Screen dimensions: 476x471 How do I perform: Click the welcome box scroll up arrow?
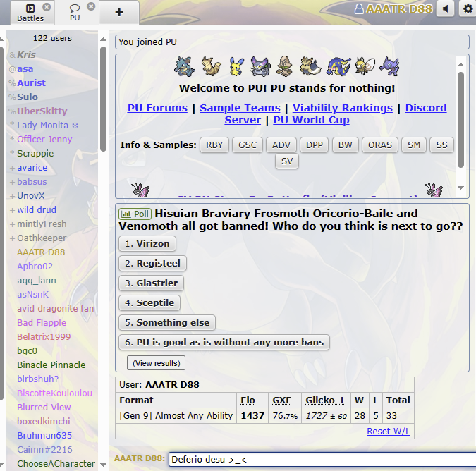tap(460, 64)
